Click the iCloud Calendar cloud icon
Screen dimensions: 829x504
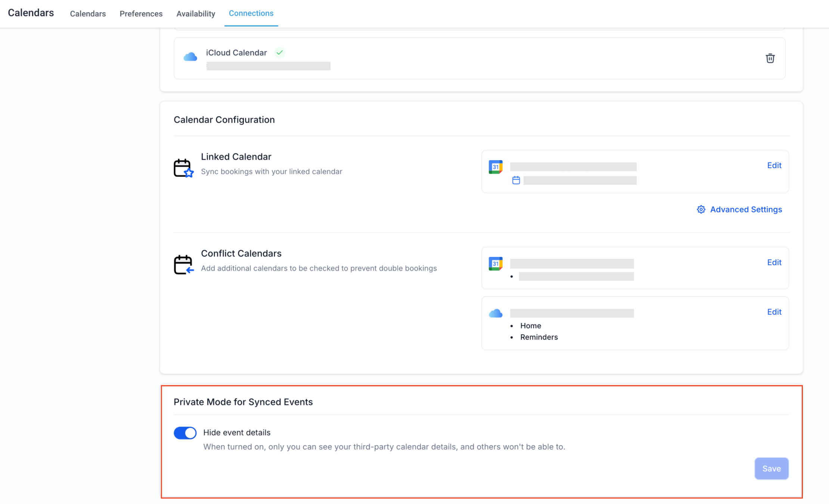190,57
